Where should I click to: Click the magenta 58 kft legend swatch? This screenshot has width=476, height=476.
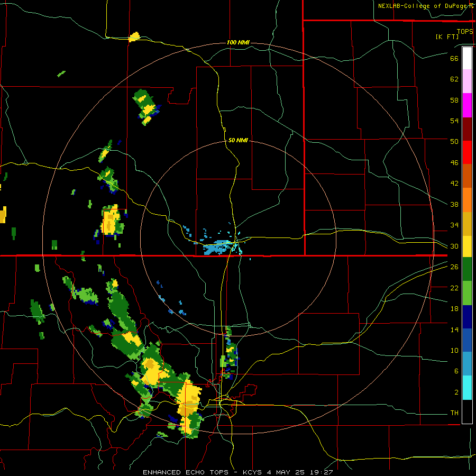pyautogui.click(x=467, y=105)
